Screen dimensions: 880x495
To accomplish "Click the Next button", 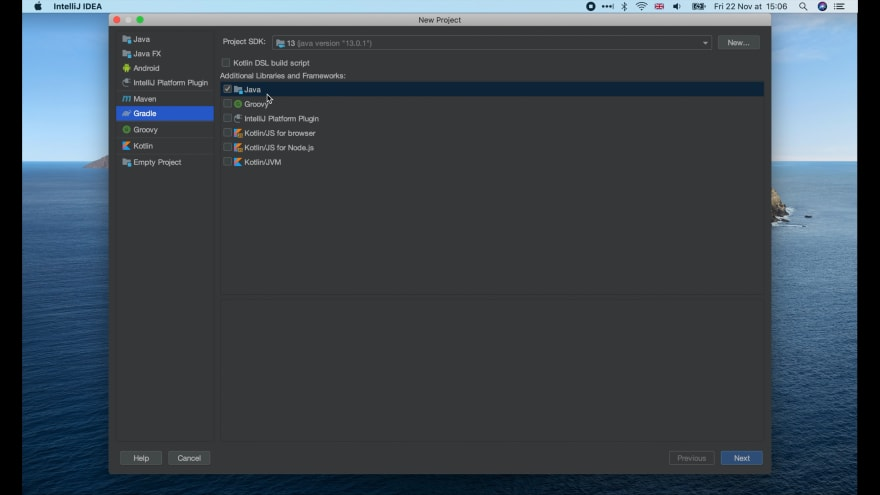I will click(741, 458).
